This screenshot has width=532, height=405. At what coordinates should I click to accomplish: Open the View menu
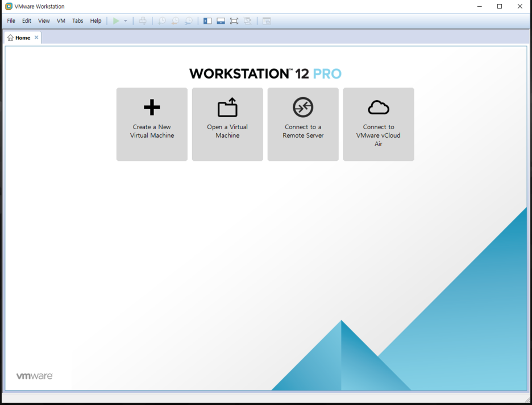click(x=44, y=20)
